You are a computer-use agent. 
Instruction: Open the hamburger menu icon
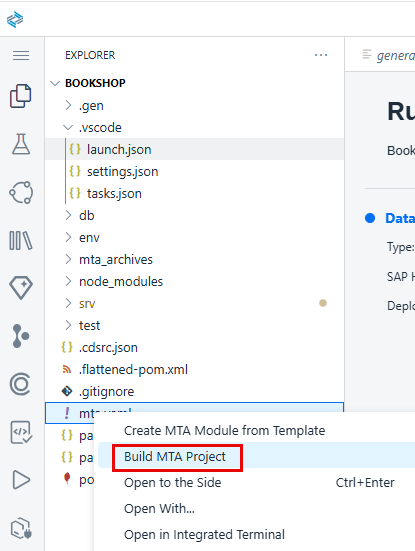(x=21, y=56)
